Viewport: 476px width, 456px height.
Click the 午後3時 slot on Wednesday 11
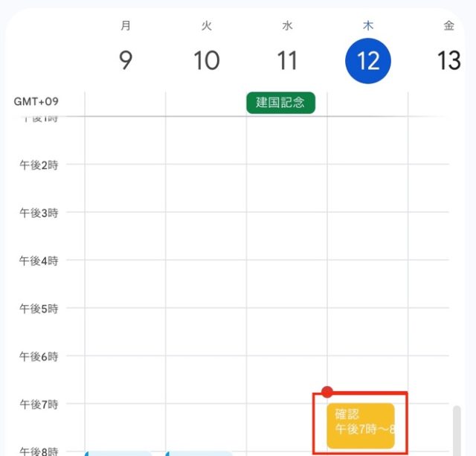click(287, 236)
